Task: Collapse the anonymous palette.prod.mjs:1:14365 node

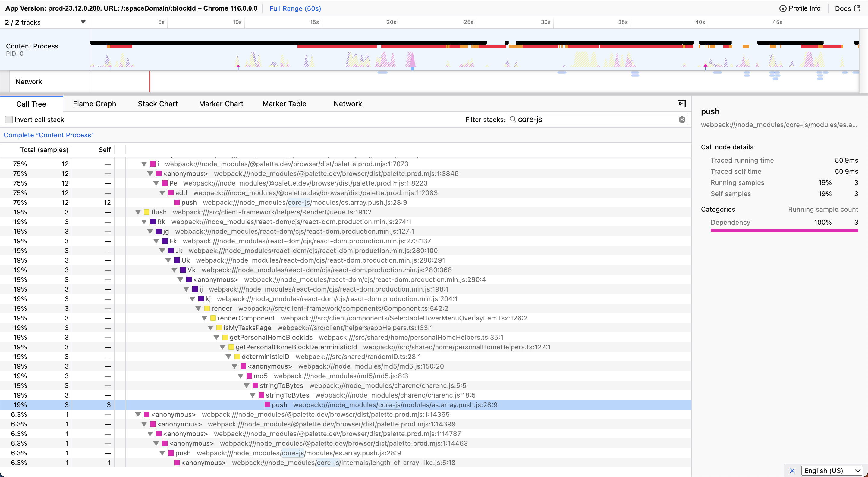Action: point(138,415)
